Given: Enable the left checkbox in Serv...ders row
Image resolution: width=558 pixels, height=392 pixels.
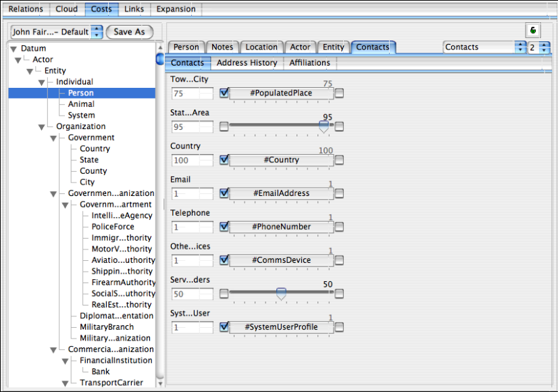Looking at the screenshot, I should click(x=224, y=294).
